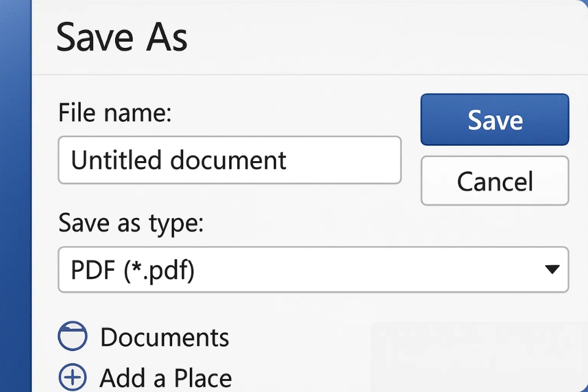Click the black dropdown arrow in Save as type
This screenshot has height=392, width=588.
(x=552, y=269)
